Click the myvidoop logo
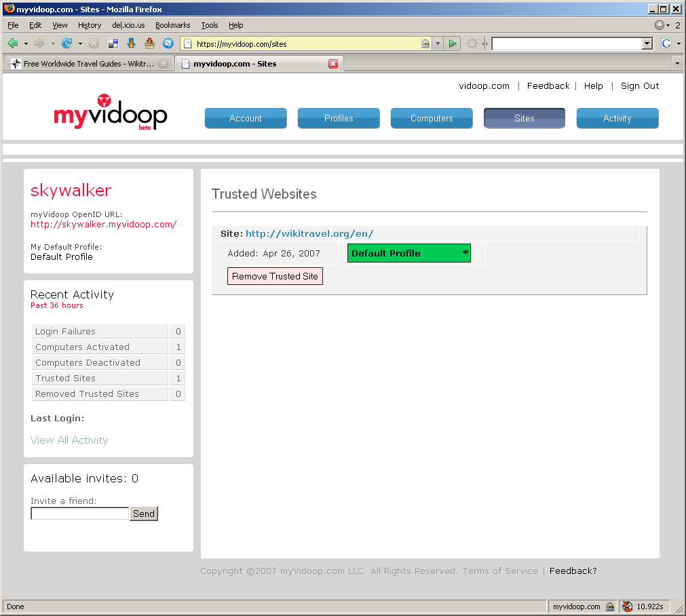 pos(110,113)
